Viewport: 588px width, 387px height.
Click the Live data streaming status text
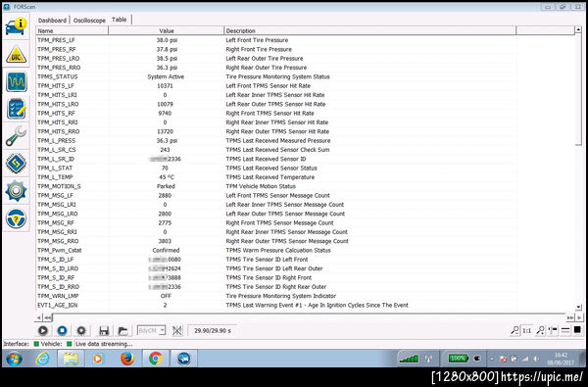tap(104, 344)
